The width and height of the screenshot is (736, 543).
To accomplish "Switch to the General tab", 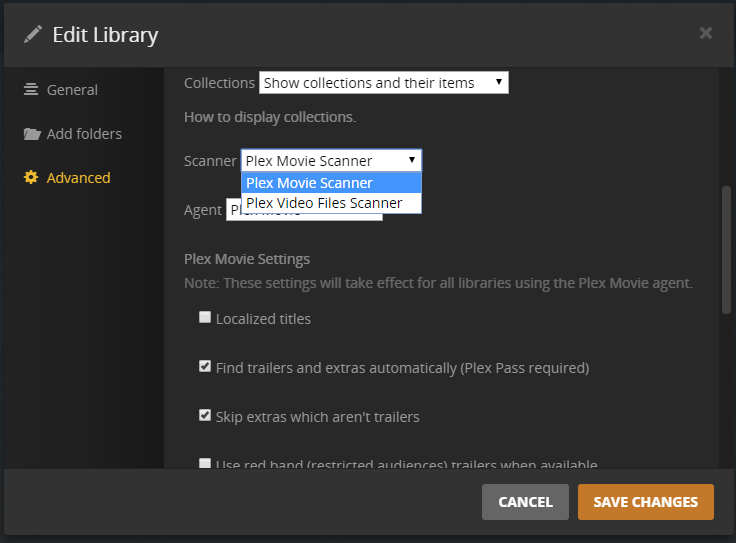I will click(72, 90).
